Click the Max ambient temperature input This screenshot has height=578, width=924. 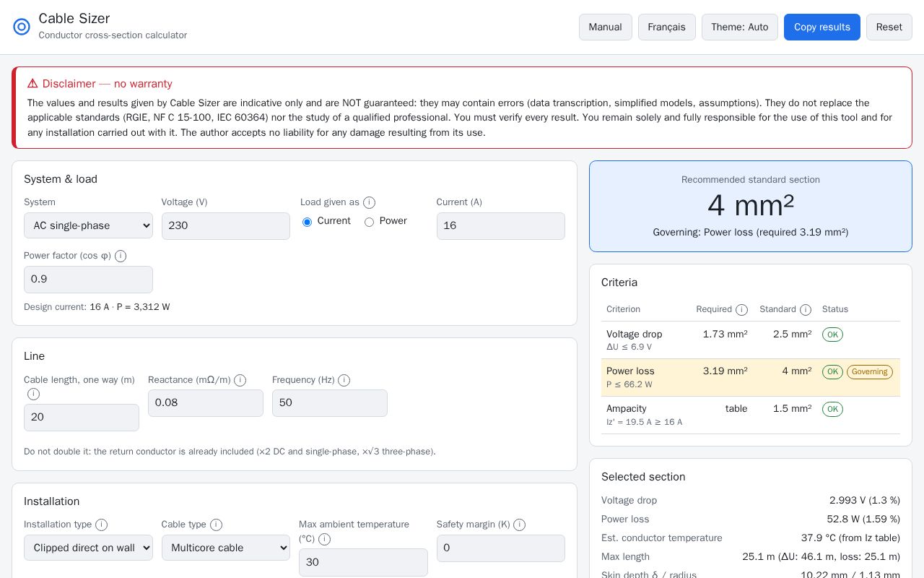tap(363, 562)
